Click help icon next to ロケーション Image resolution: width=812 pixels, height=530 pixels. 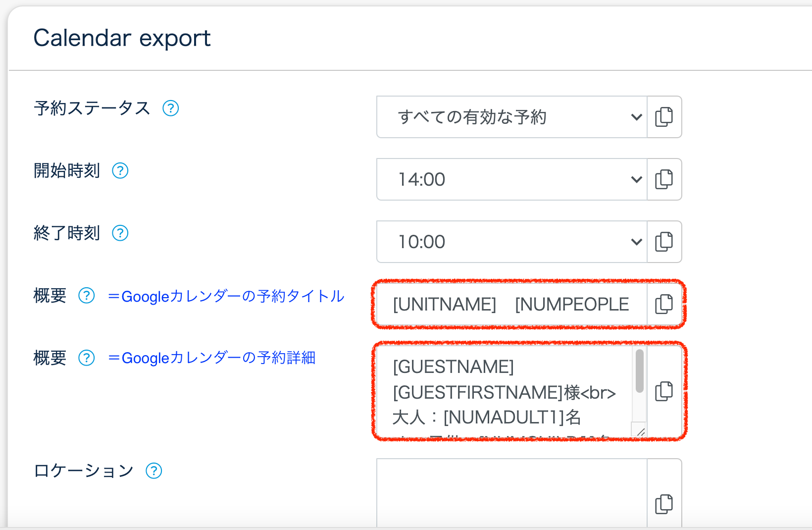click(154, 471)
